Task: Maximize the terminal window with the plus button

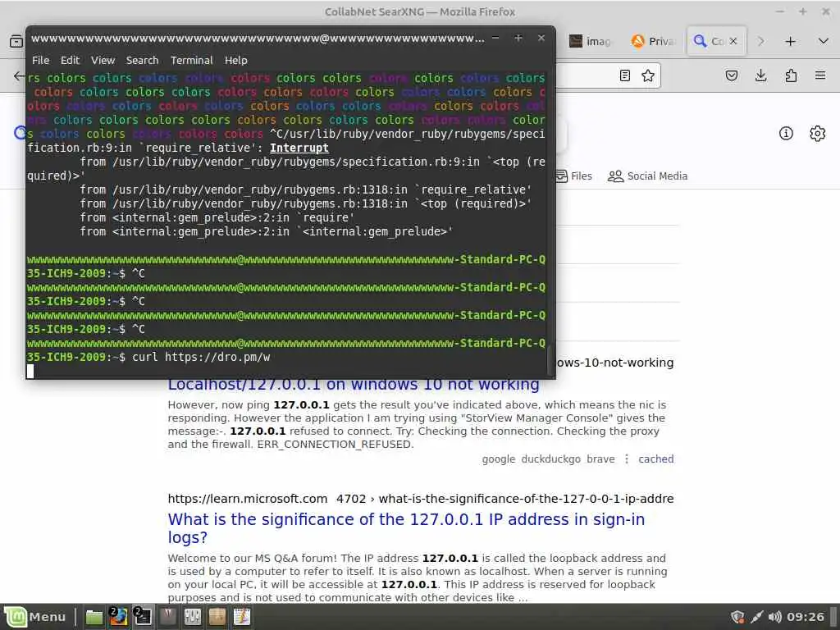Action: [518, 38]
